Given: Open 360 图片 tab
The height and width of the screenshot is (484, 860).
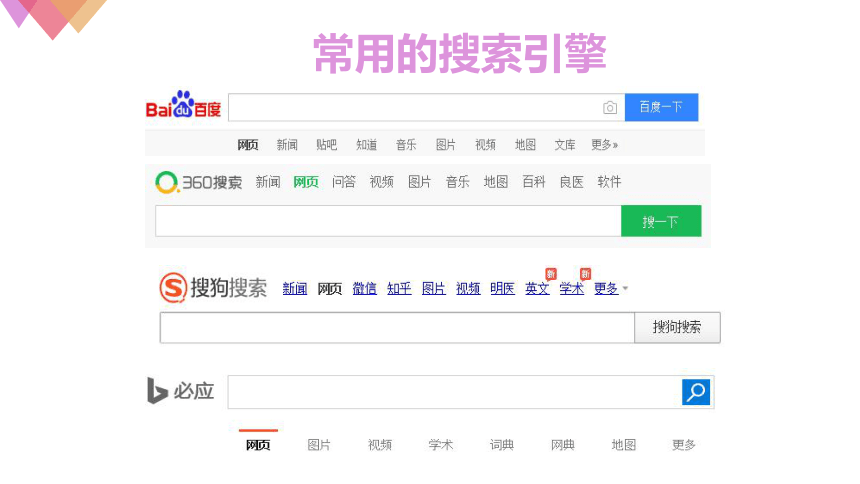Looking at the screenshot, I should coord(420,182).
